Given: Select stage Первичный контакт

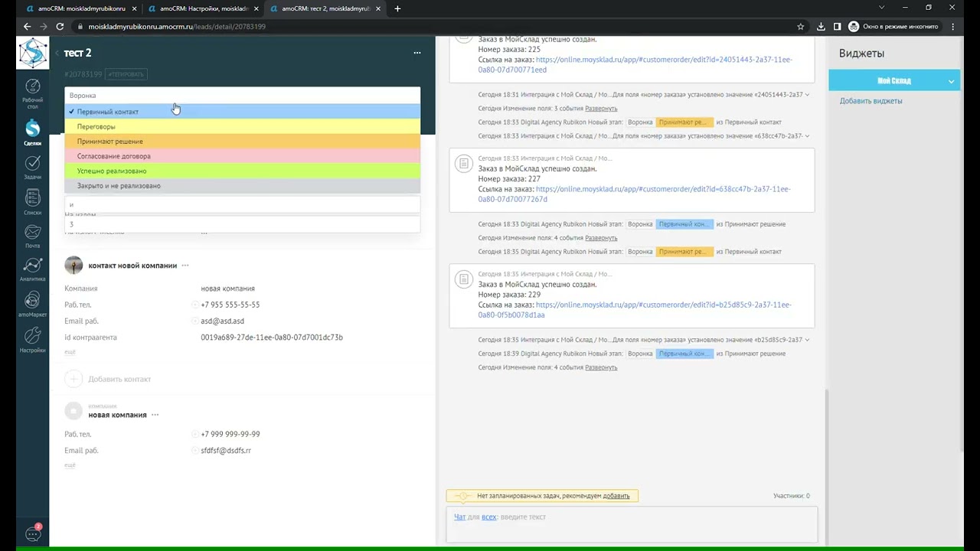Looking at the screenshot, I should pos(243,112).
